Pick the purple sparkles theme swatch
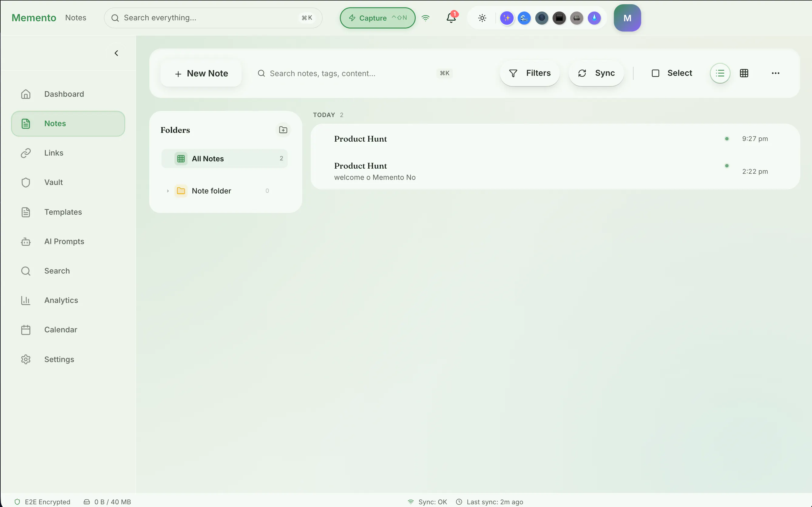812x507 pixels. [507, 18]
